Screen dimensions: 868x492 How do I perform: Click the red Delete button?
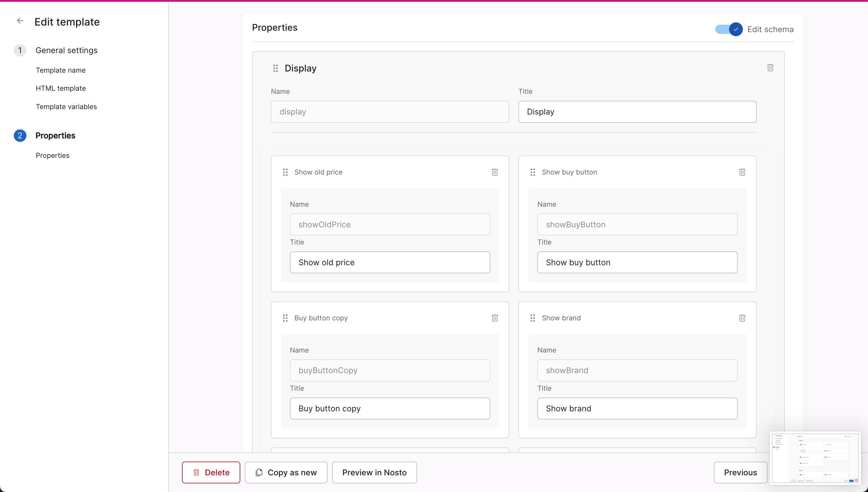tap(211, 472)
